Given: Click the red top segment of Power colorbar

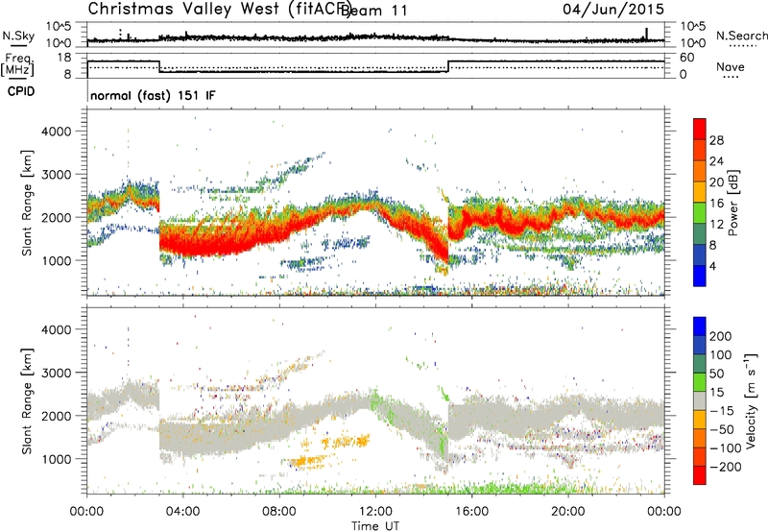Looking at the screenshot, I should coord(700,129).
